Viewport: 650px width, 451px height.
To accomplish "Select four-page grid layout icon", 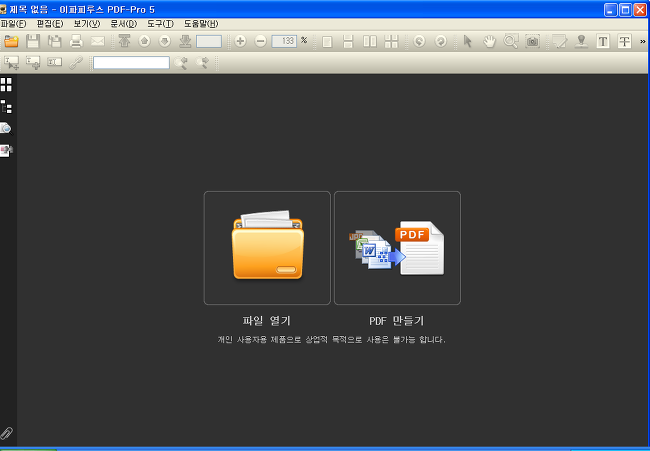I will coord(391,41).
